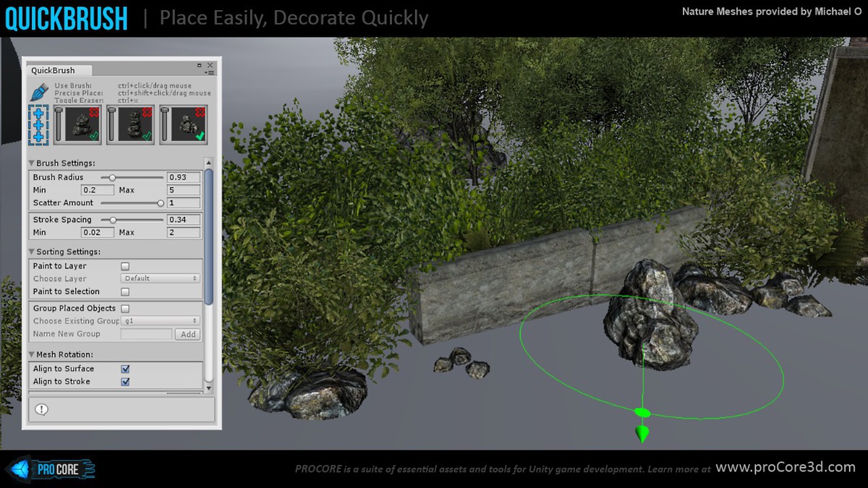Select the third rock prefab thumbnail
Screen dimensions: 868x488
(188, 124)
